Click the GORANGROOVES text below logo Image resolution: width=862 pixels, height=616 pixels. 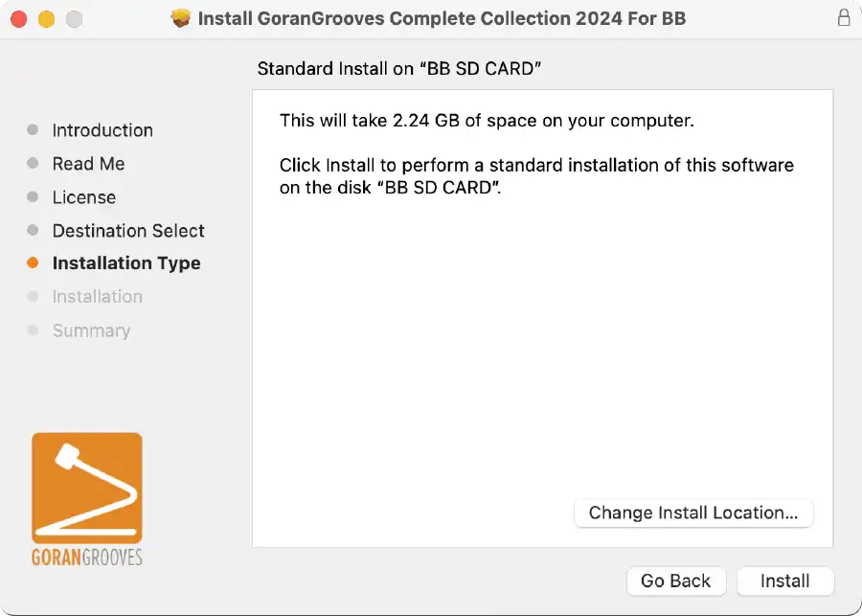pyautogui.click(x=87, y=558)
